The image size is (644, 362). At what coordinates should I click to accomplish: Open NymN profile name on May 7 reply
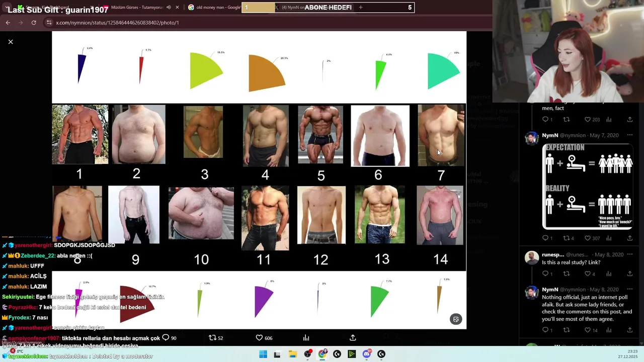point(550,135)
